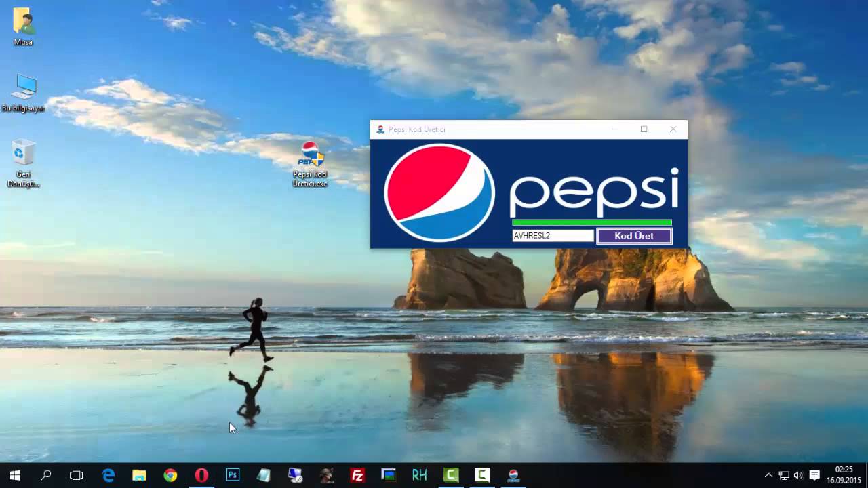Click the large Pepsi logo banner image
Viewport: 868px width, 488px height.
coord(529,193)
